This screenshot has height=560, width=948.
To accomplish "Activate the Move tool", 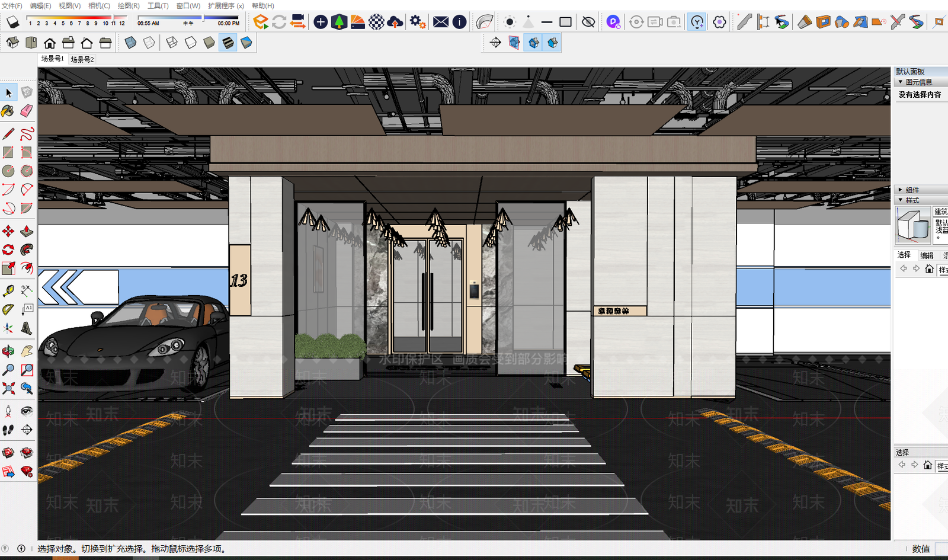I will (8, 231).
